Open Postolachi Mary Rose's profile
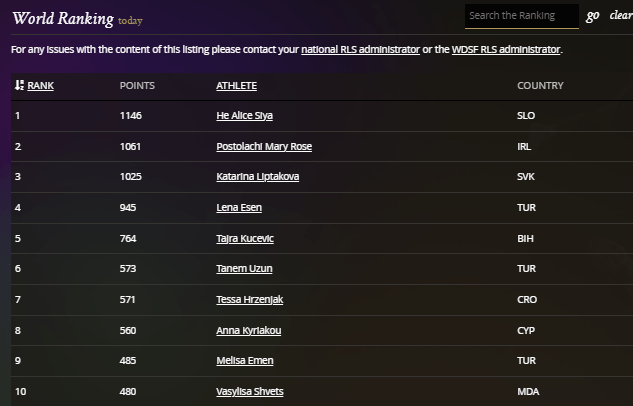 point(264,146)
